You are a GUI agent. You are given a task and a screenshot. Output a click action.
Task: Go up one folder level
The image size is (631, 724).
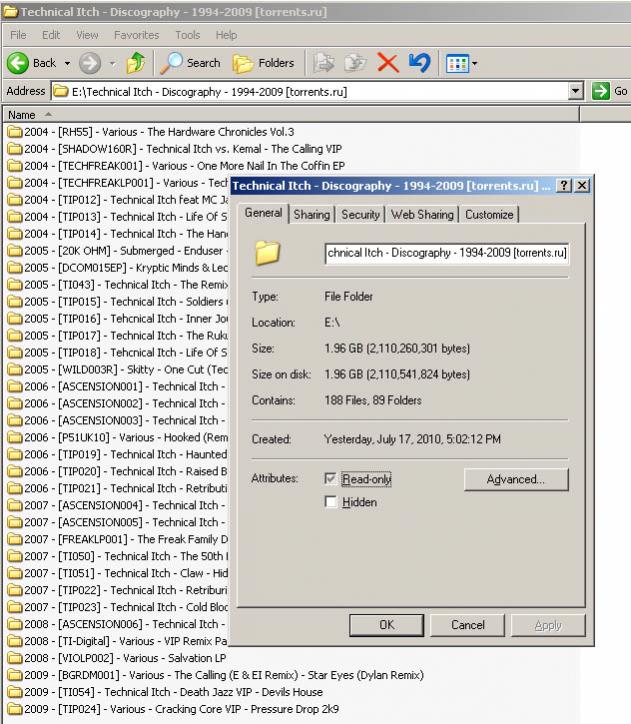135,63
